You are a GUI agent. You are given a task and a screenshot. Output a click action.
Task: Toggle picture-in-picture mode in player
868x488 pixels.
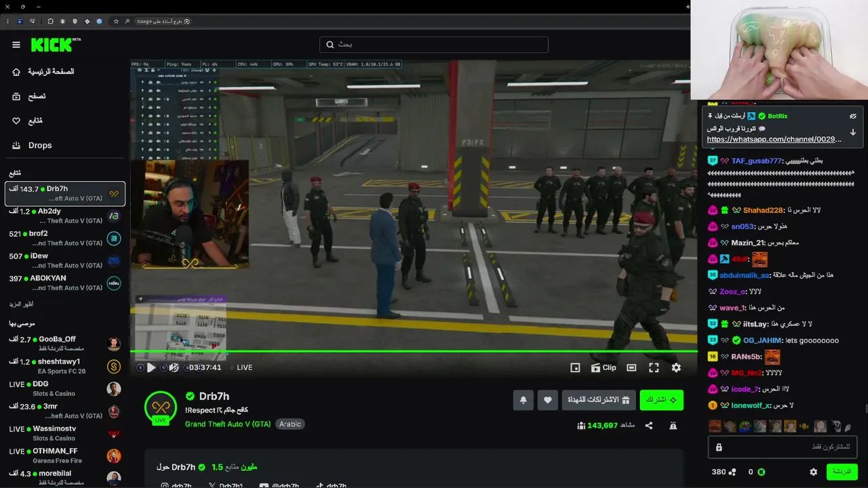pyautogui.click(x=575, y=367)
